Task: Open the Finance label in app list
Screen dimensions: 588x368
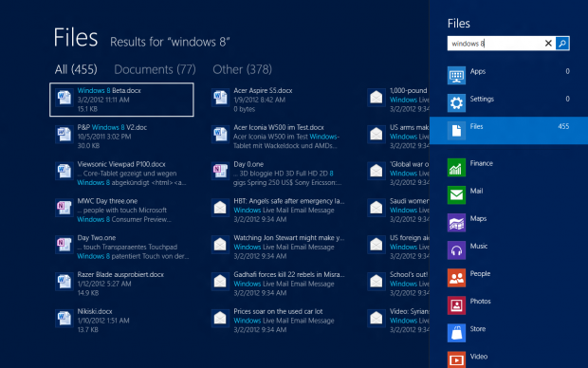Action: 482,163
